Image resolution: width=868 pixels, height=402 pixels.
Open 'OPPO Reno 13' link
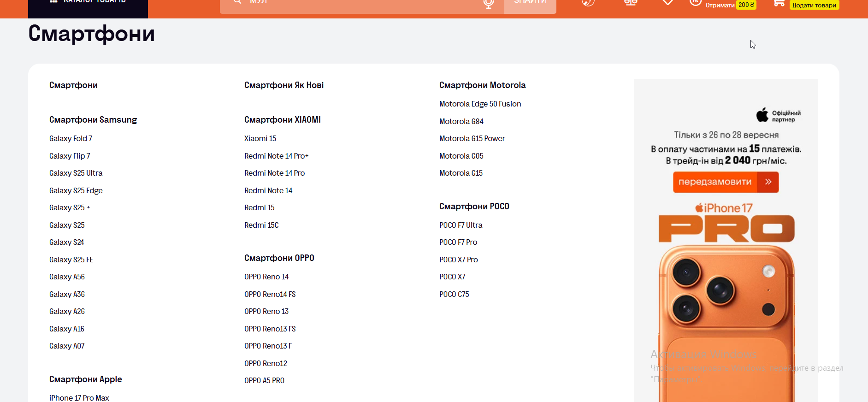pos(266,312)
